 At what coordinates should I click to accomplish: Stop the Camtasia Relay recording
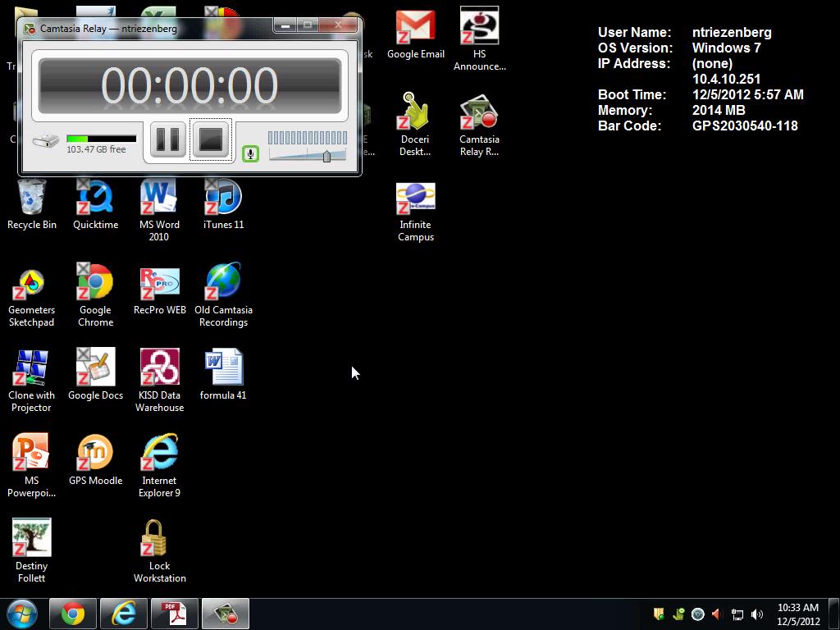[211, 139]
